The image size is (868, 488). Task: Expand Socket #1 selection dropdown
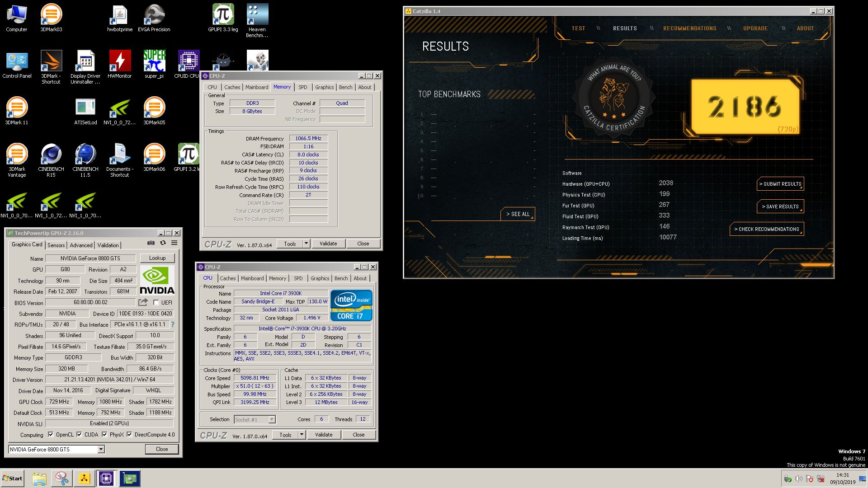click(x=272, y=420)
